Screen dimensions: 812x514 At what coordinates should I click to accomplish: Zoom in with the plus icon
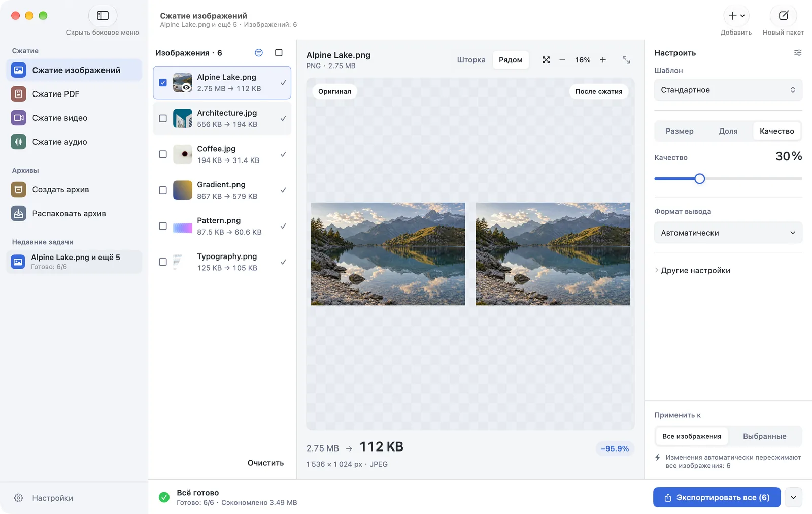pos(603,60)
